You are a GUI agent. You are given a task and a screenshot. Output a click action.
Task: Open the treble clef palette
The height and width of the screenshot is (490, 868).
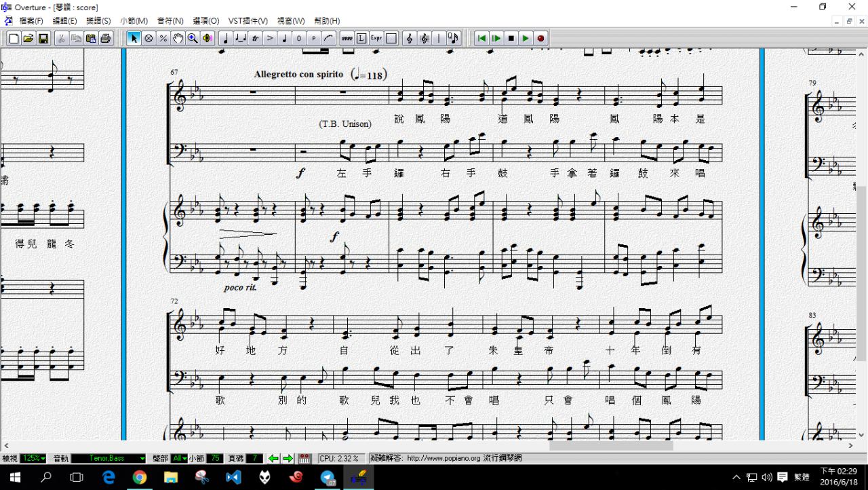[410, 39]
